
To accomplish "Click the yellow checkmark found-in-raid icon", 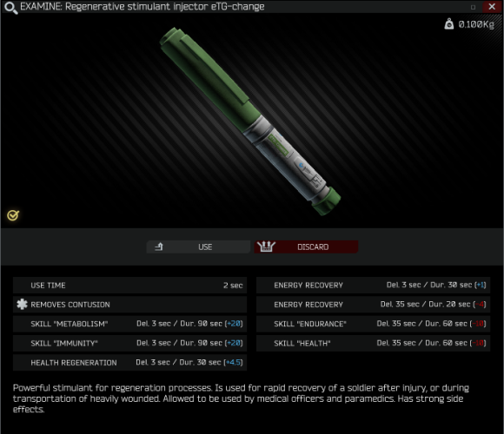I will (13, 215).
